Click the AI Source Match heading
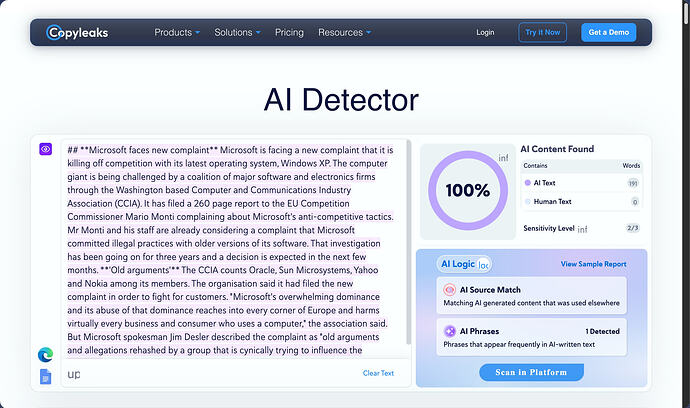The width and height of the screenshot is (690, 408). [490, 290]
